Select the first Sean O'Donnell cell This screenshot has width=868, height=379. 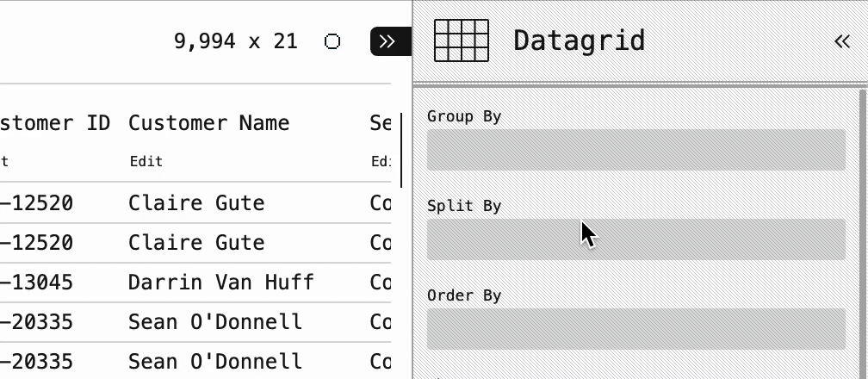215,322
